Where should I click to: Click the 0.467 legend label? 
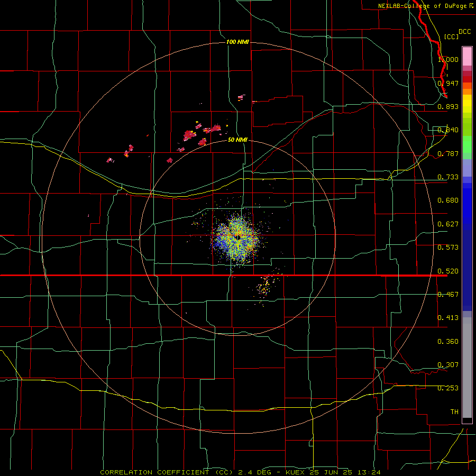point(448,295)
